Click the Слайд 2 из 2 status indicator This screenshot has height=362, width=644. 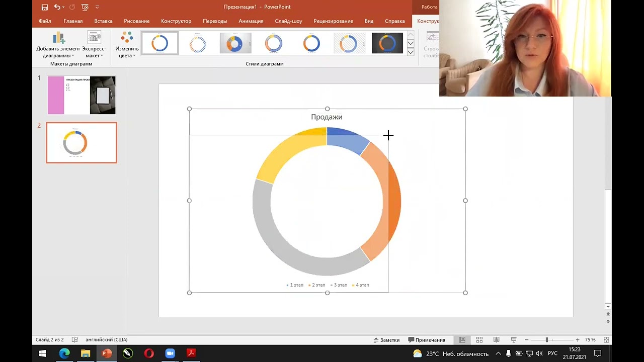[50, 340]
